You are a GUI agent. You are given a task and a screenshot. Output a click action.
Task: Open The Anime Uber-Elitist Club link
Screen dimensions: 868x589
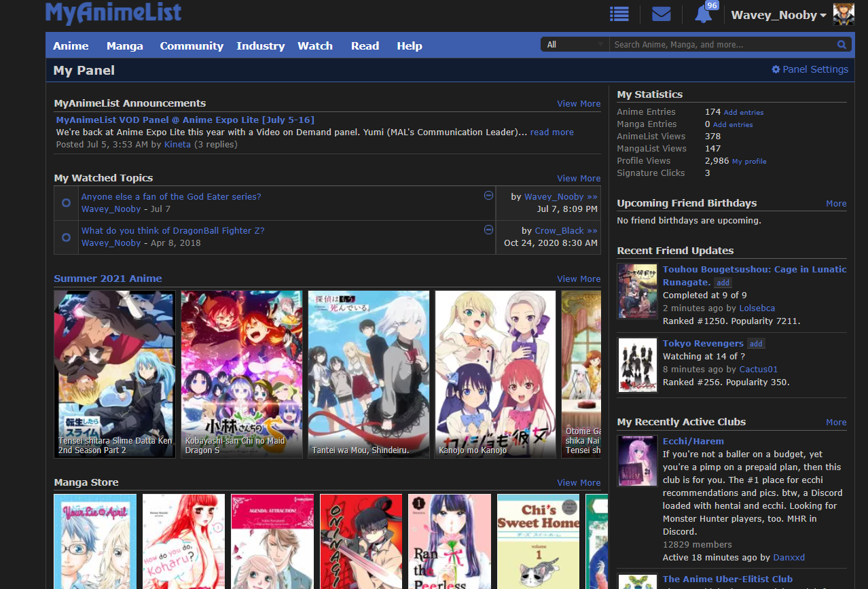click(x=727, y=579)
